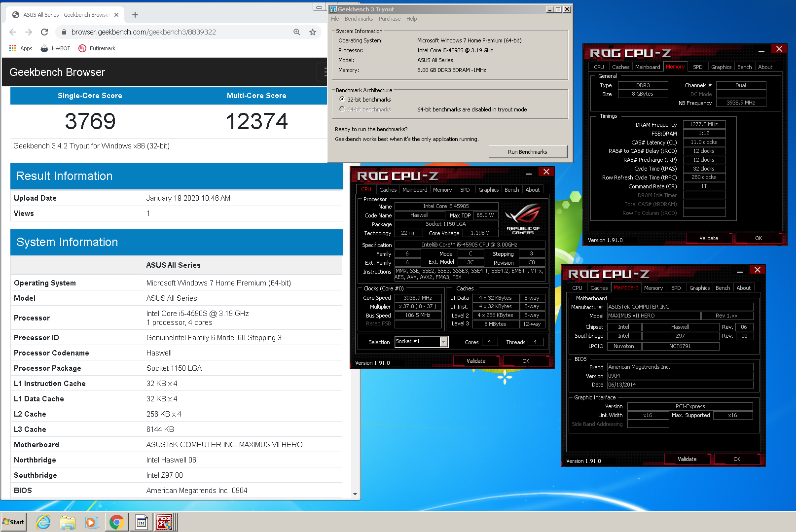Bookmark this page with the star icon

coord(313,32)
